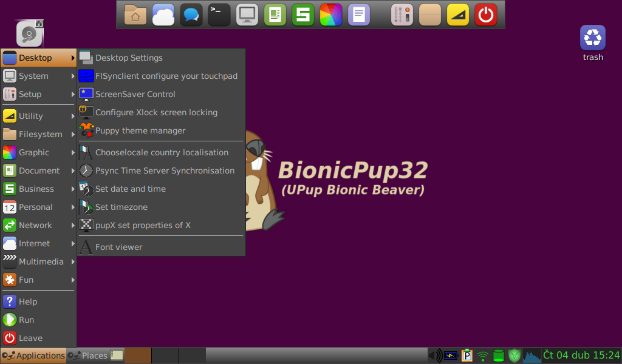This screenshot has height=364, width=622.
Task: Launch the color wheel graphics app
Action: click(x=331, y=14)
